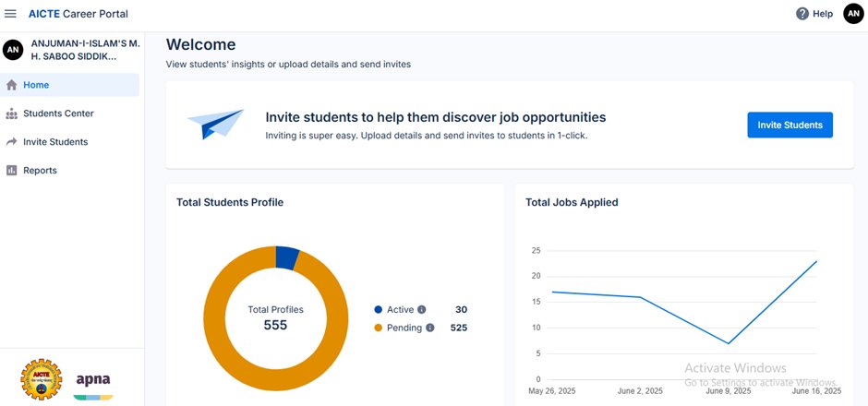The image size is (868, 406).
Task: Click the info icon next to Pending
Action: (430, 328)
